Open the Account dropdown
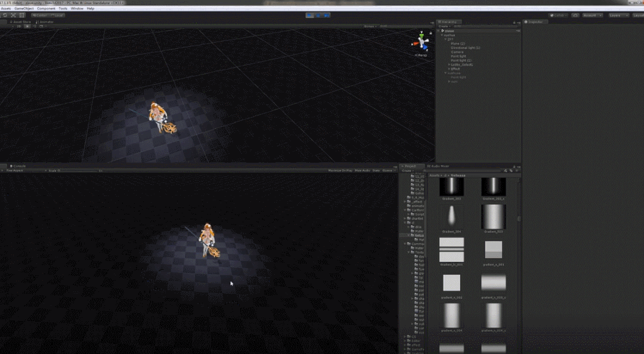This screenshot has width=644, height=354. (593, 15)
